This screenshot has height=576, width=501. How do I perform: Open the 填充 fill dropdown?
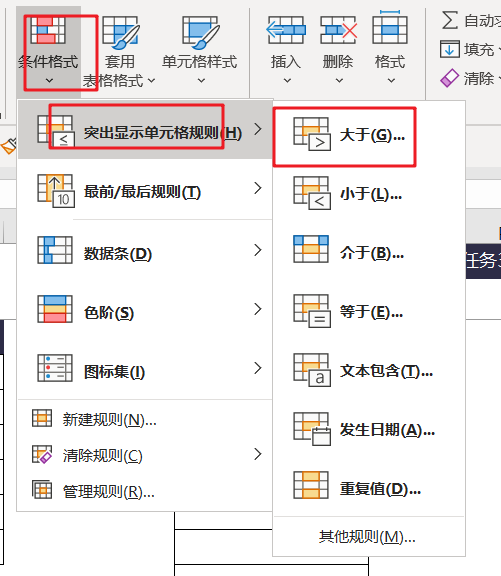(x=471, y=49)
